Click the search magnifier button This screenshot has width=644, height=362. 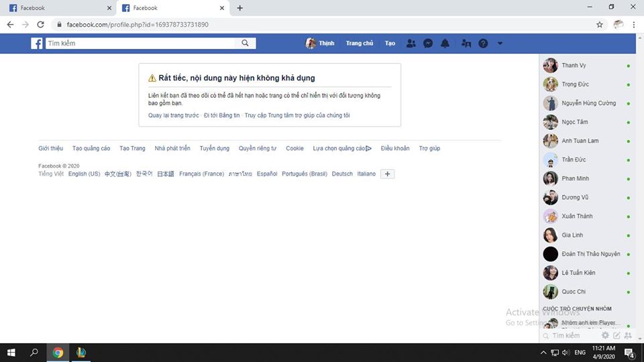click(246, 43)
